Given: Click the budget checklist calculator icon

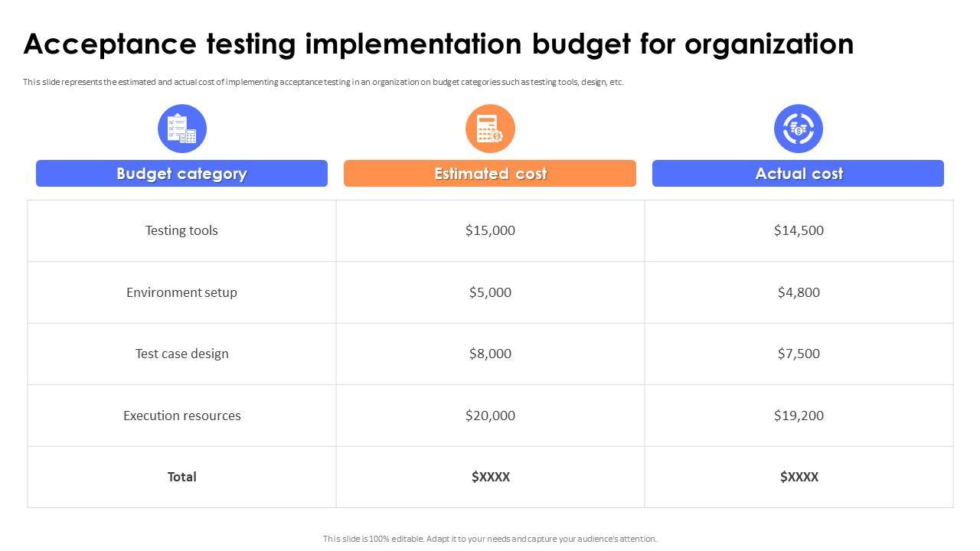Looking at the screenshot, I should click(182, 129).
